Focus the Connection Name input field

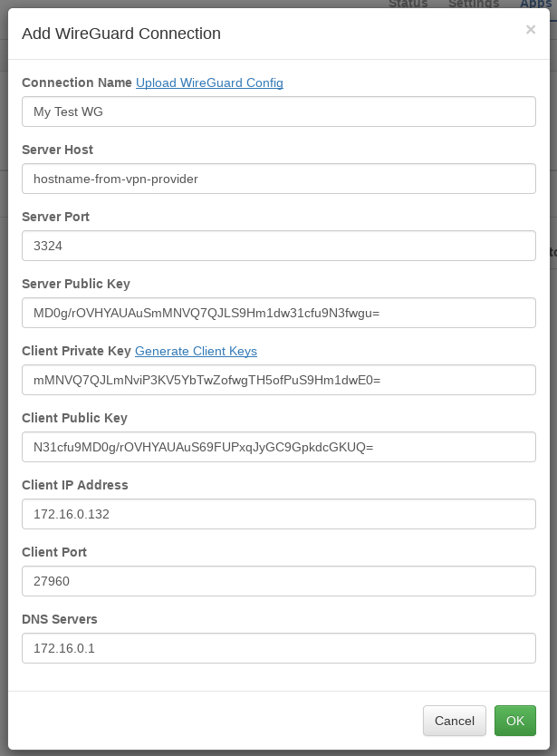pos(279,111)
